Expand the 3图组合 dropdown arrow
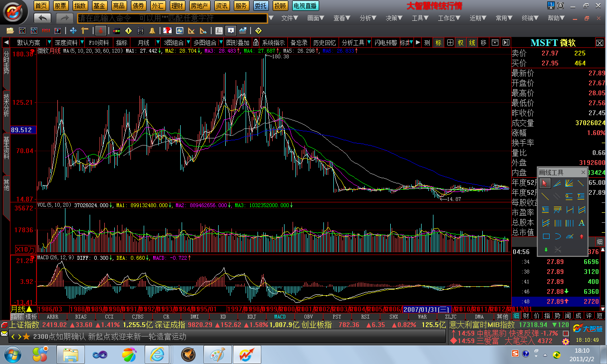 point(188,42)
